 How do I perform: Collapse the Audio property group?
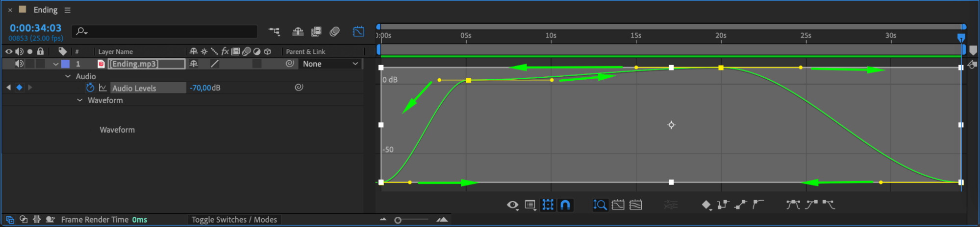(x=68, y=76)
